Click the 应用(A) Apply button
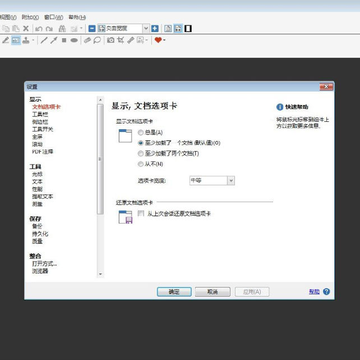The height and width of the screenshot is (360, 360). (x=252, y=292)
